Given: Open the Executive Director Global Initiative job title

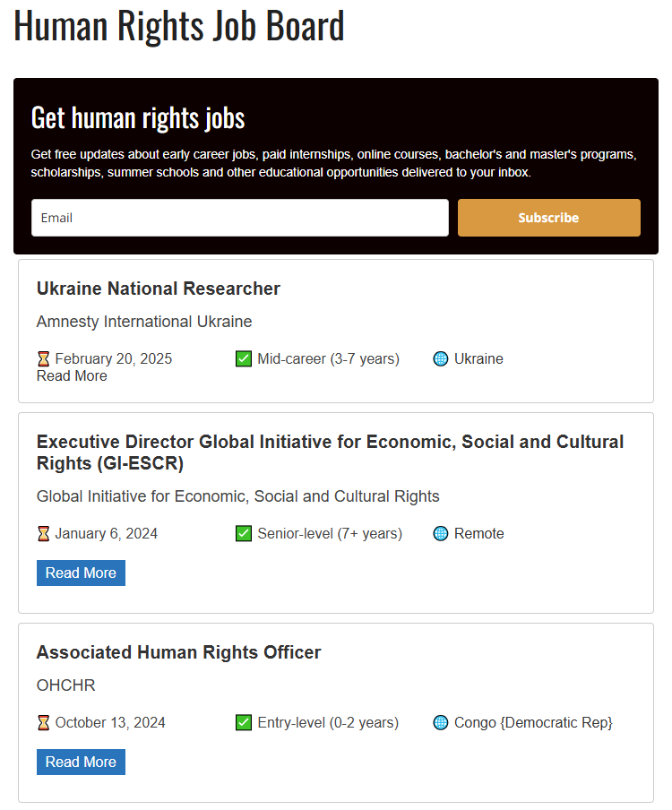Looking at the screenshot, I should pos(330,452).
